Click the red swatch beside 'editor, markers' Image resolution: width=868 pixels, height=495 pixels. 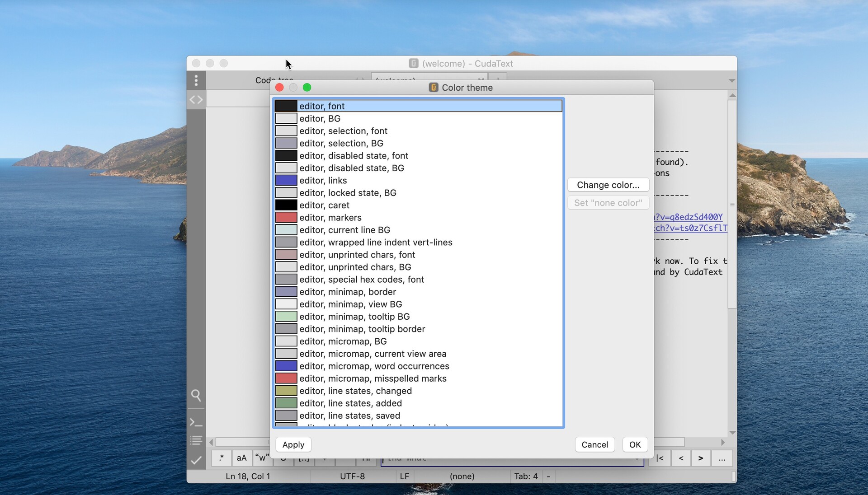click(x=286, y=217)
